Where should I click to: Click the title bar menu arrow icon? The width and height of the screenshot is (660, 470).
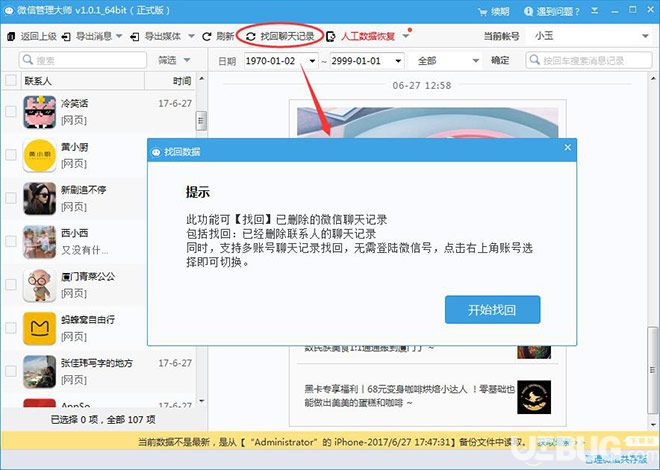click(595, 11)
